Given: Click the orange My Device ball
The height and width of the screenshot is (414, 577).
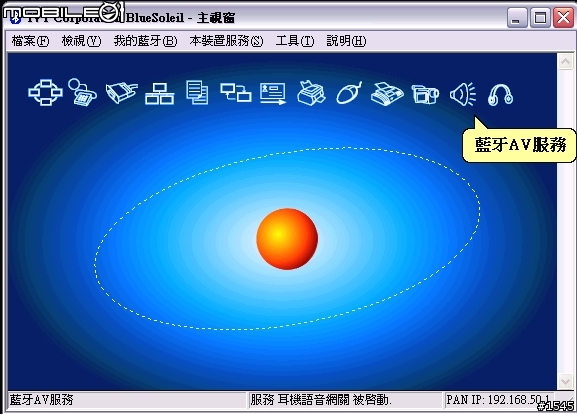Looking at the screenshot, I should coord(287,239).
